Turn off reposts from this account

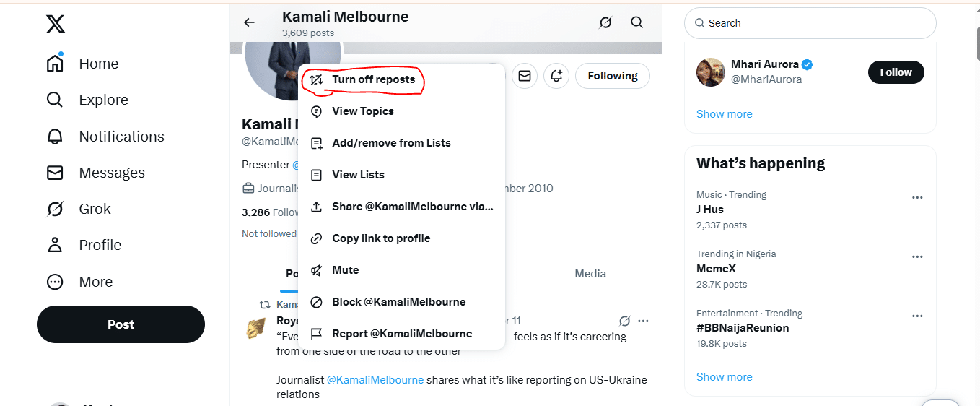coord(373,79)
